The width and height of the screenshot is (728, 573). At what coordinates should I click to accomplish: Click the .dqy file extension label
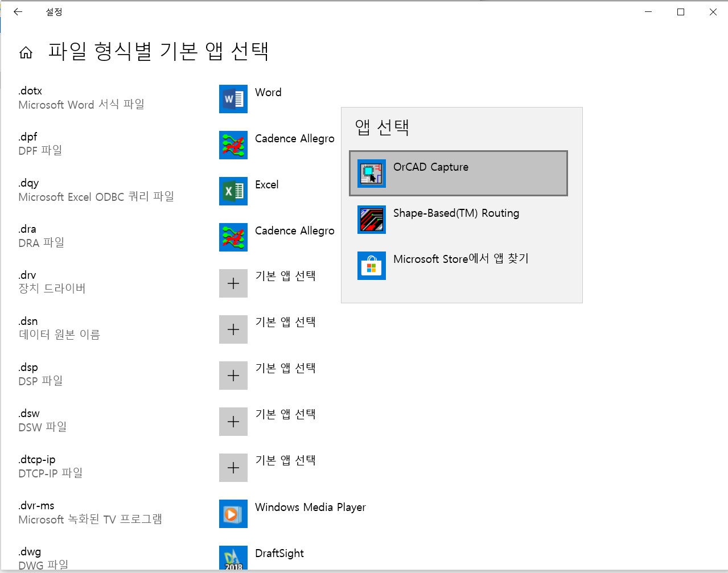point(29,183)
